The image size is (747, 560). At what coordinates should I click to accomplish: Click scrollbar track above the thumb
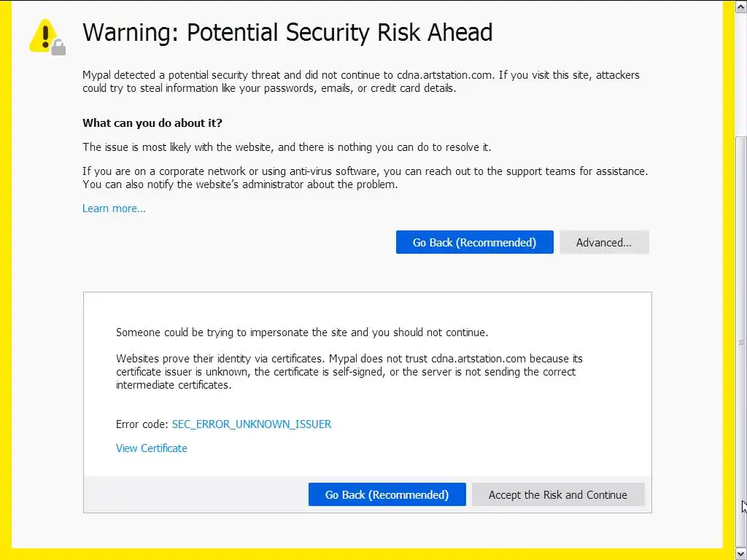(x=740, y=73)
